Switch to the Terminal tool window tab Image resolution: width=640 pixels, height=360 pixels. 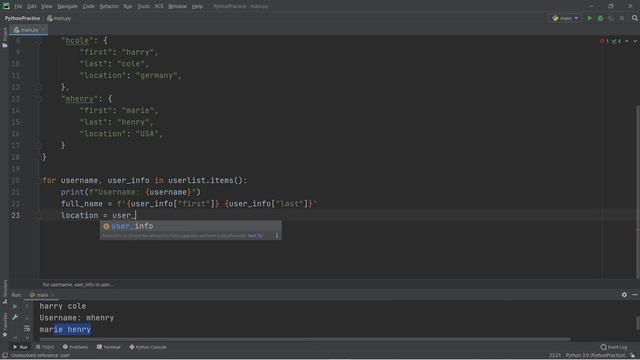(x=109, y=347)
